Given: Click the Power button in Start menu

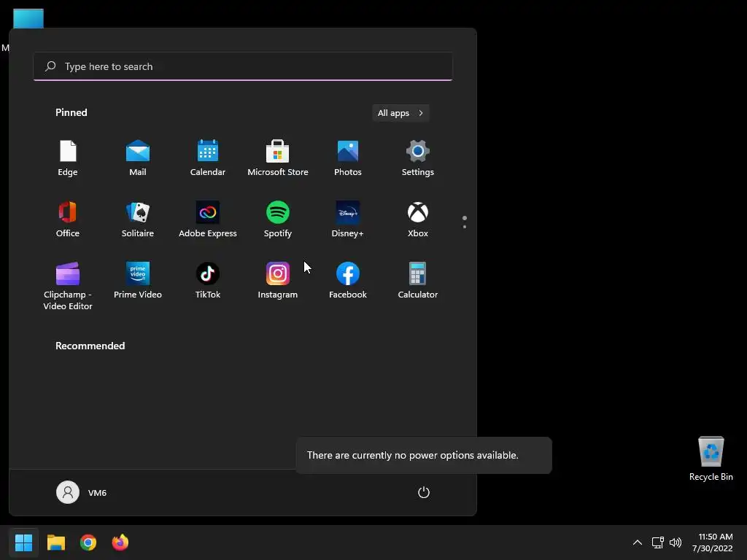Looking at the screenshot, I should [424, 492].
